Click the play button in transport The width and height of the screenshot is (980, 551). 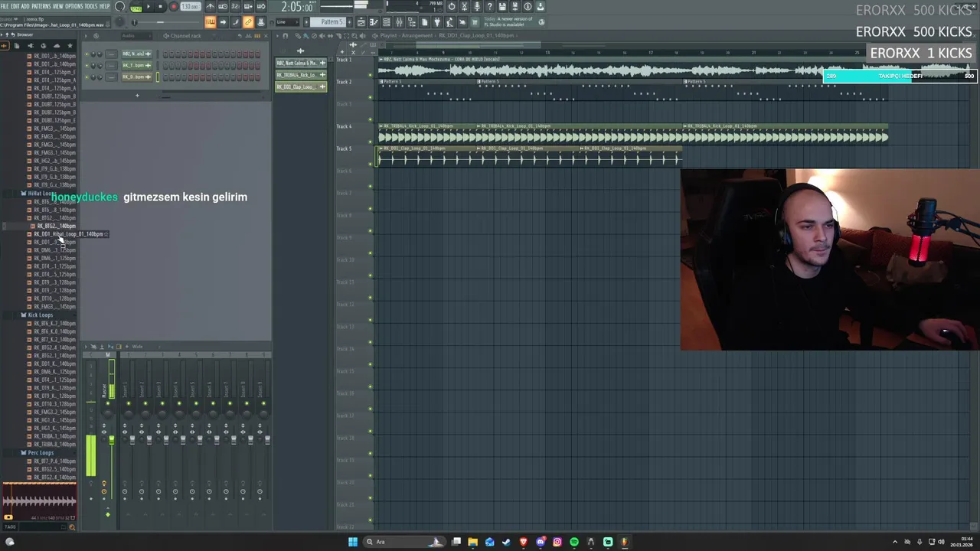click(x=149, y=7)
